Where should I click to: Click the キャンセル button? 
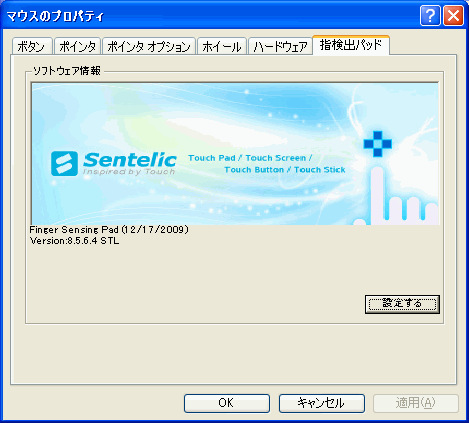322,403
